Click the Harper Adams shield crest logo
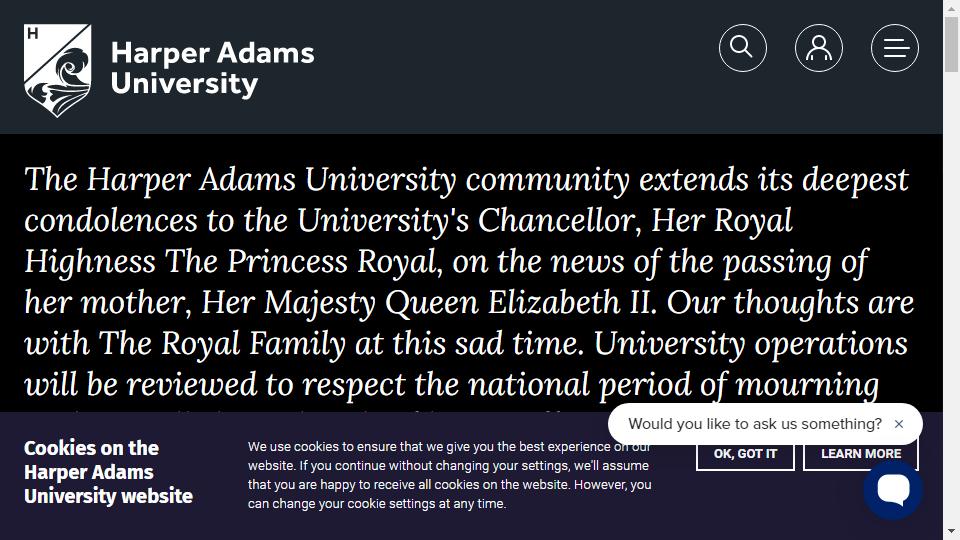Viewport: 960px width, 540px height. coord(58,70)
